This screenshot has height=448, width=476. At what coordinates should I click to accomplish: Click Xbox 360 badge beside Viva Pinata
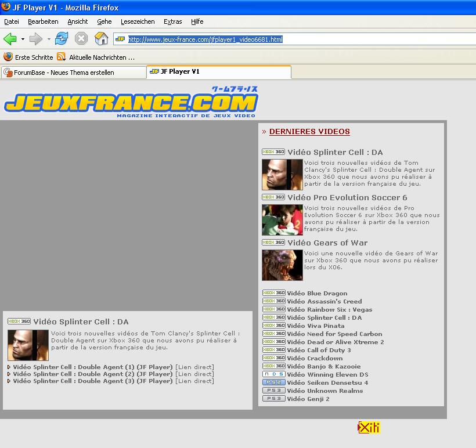click(x=274, y=326)
